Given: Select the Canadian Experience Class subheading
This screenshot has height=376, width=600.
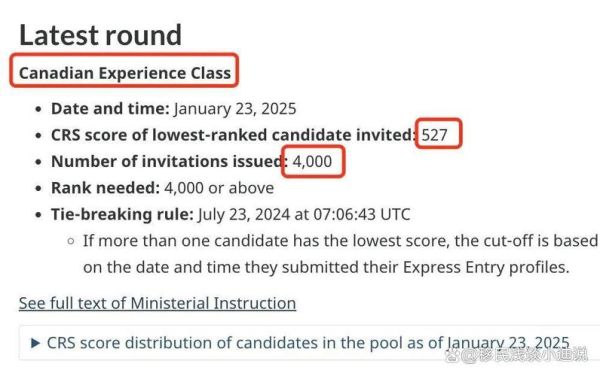Looking at the screenshot, I should [125, 73].
